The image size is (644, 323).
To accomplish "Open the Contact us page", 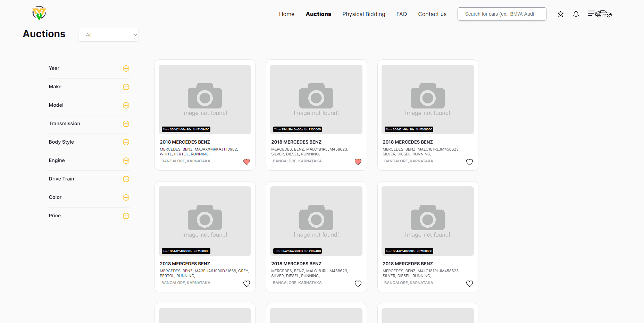I will tap(432, 14).
